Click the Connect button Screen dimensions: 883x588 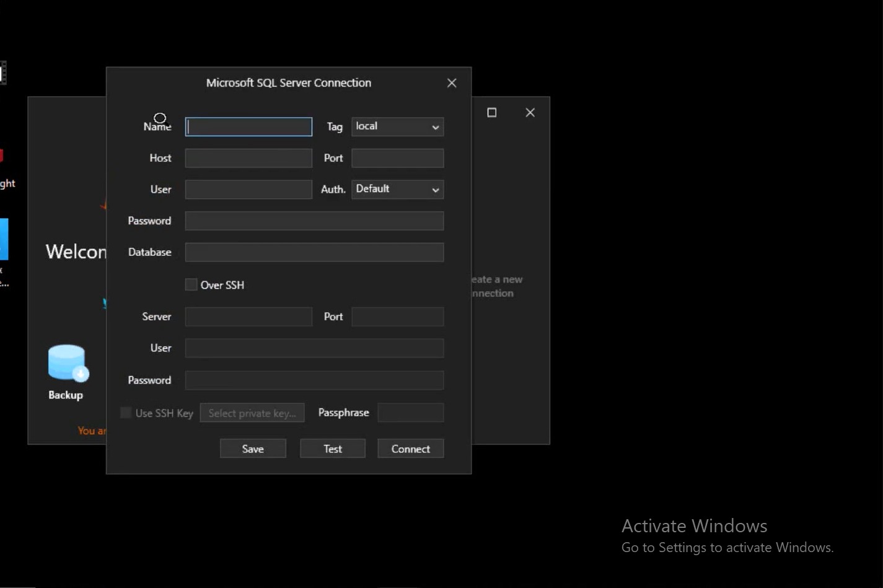click(411, 449)
